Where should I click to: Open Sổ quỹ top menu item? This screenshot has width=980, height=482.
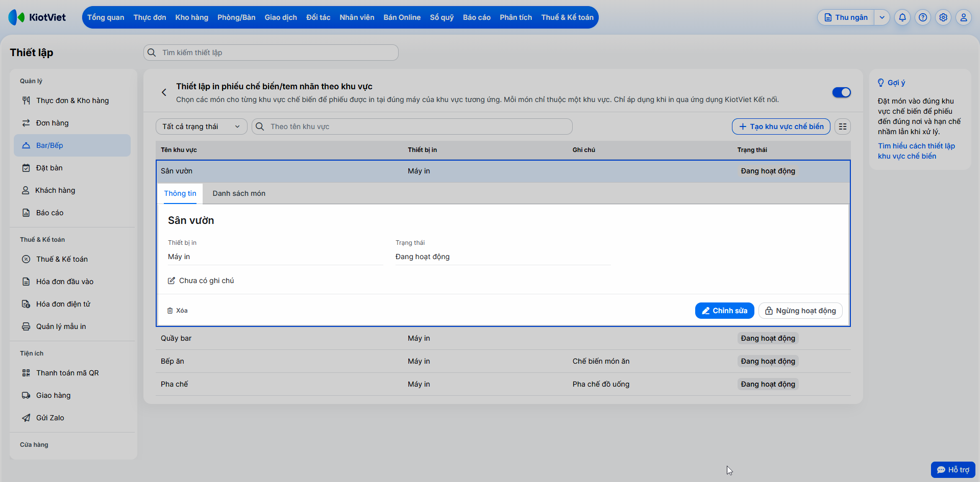pos(442,17)
